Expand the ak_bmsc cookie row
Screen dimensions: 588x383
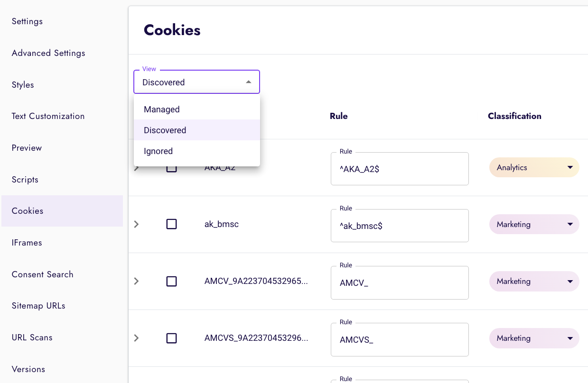136,224
